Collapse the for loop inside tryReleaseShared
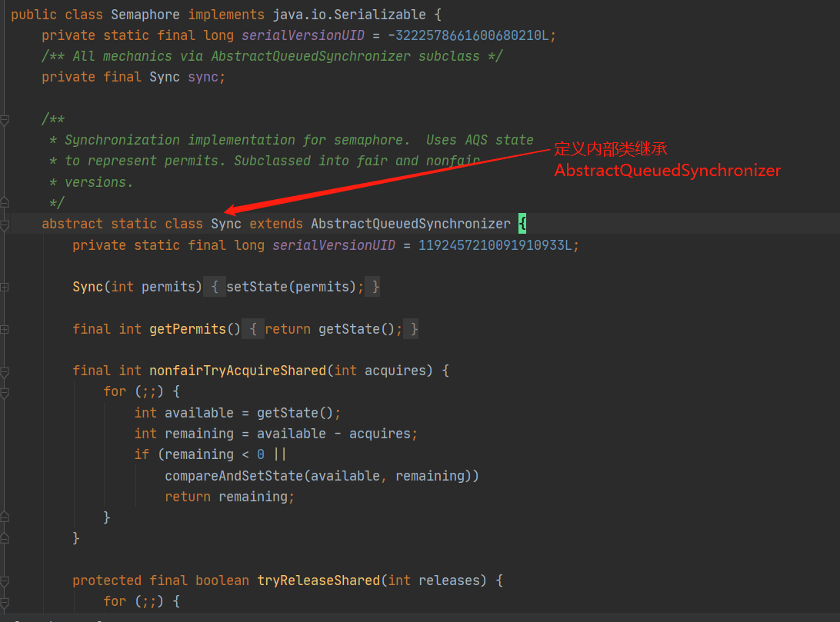Screen dimensions: 840x622 (5, 601)
